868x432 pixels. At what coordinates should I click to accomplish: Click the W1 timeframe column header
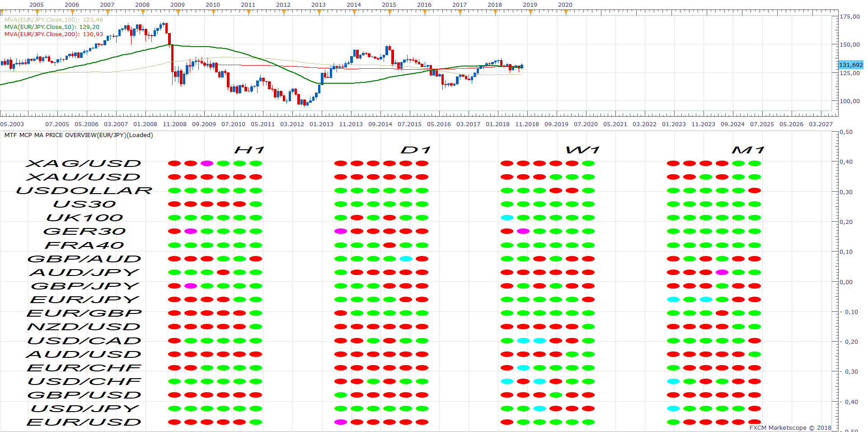[x=583, y=150]
